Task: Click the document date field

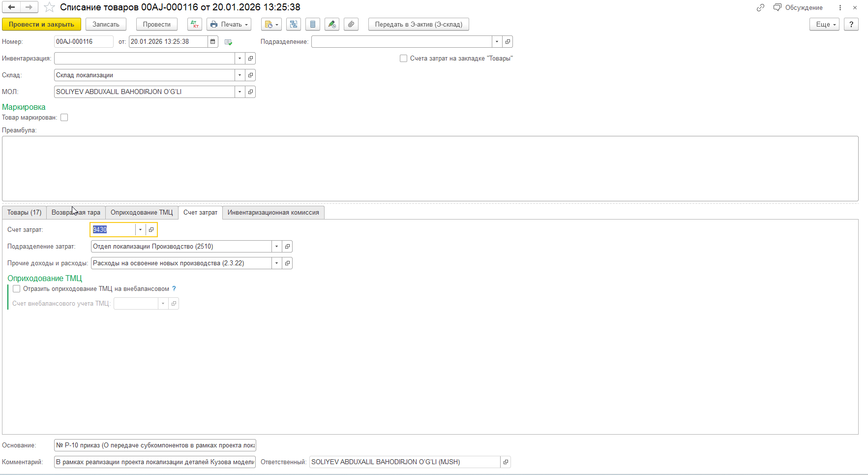Action: (x=168, y=42)
